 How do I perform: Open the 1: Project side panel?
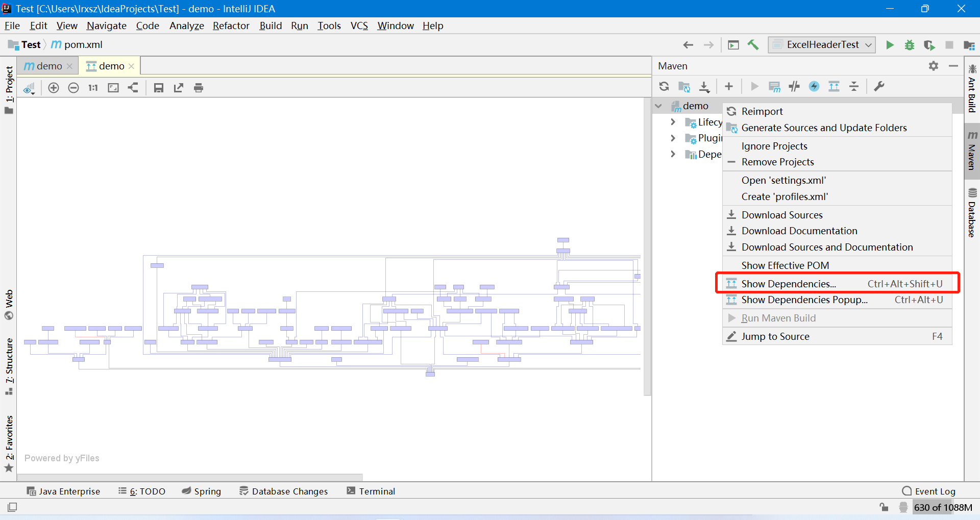(9, 90)
